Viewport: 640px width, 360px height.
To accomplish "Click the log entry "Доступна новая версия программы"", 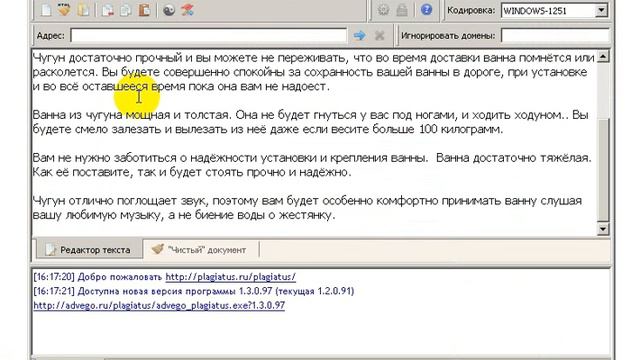I will click(x=194, y=291).
